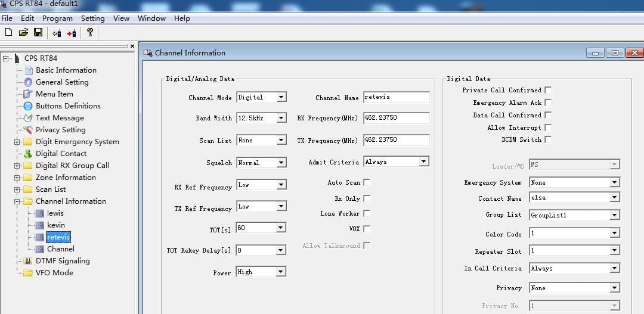Viewport: 644px width, 314px height.
Task: Click the Open folder toolbar icon
Action: pos(23,33)
